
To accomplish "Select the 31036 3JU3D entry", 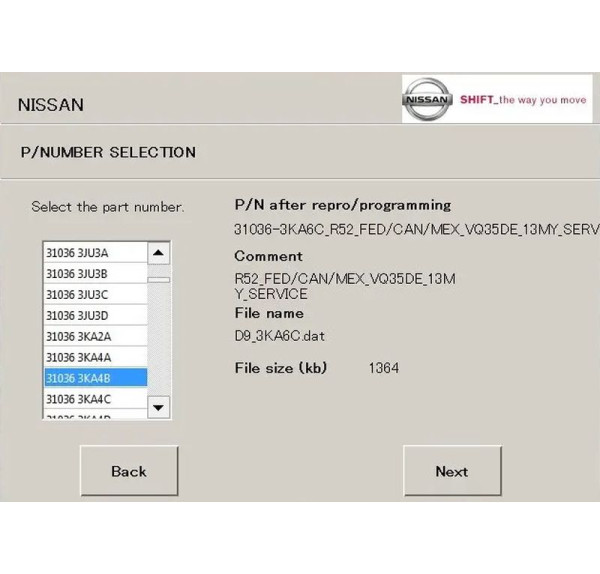I will (95, 315).
